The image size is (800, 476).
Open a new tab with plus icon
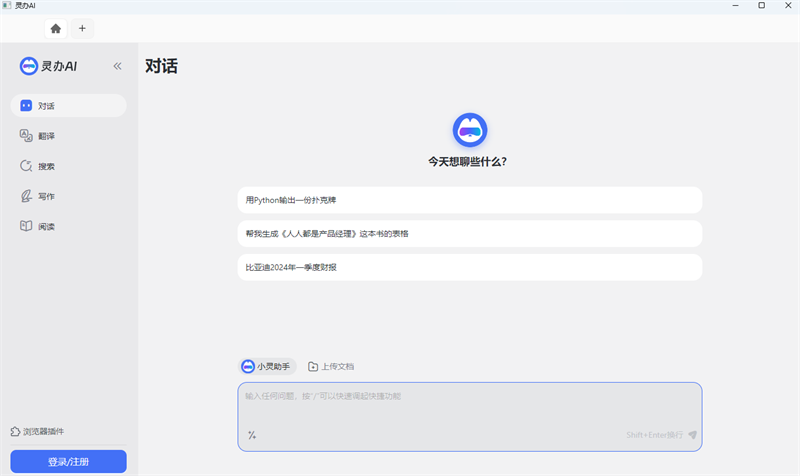click(x=82, y=28)
